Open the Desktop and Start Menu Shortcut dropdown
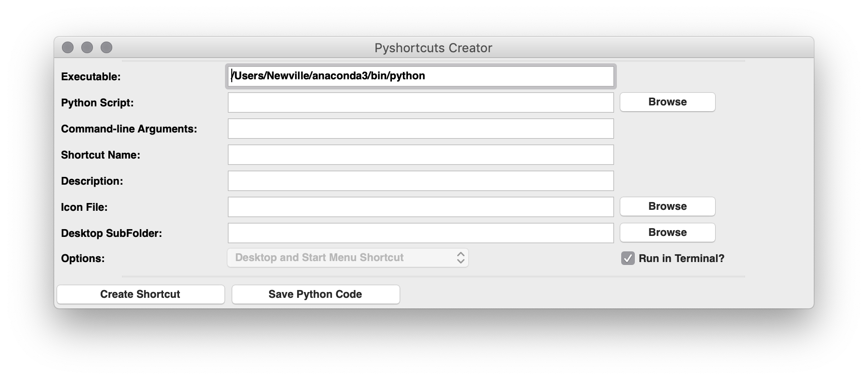Screen dimensions: 868x380 pyautogui.click(x=348, y=258)
